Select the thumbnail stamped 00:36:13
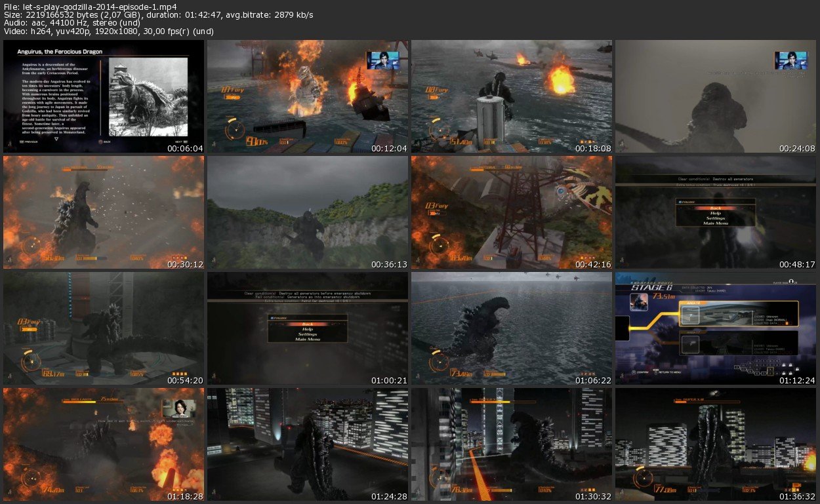Viewport: 820px width, 504px height. point(308,212)
